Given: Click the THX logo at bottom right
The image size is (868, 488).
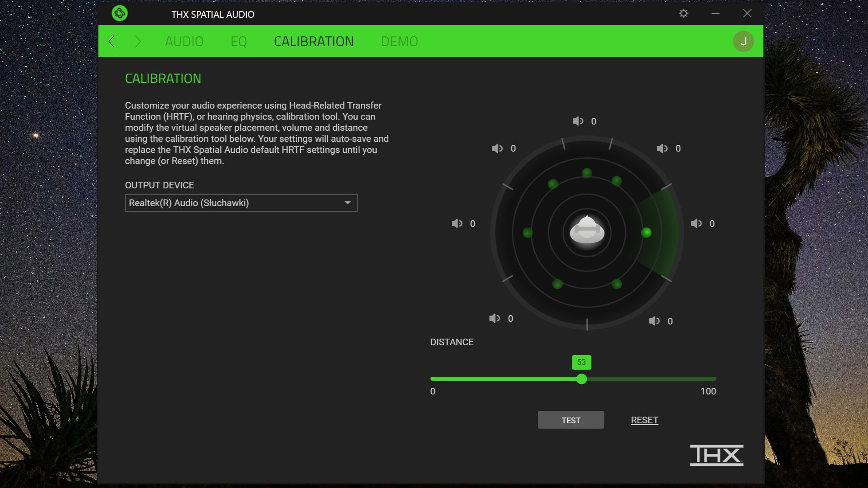Looking at the screenshot, I should [716, 455].
